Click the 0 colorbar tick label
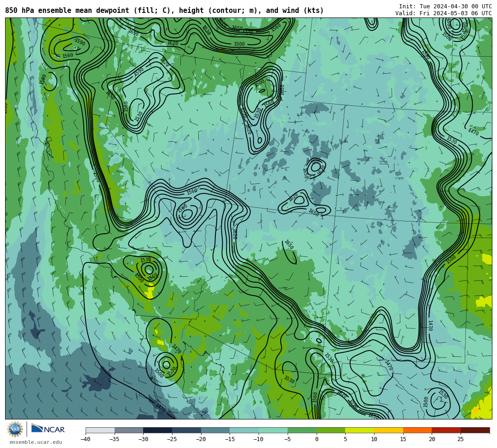Viewport: 497px width, 448px height. (x=316, y=439)
